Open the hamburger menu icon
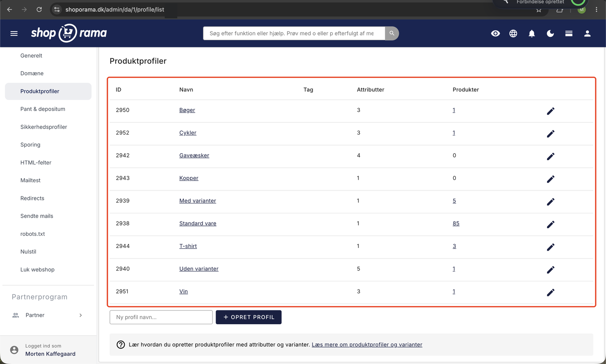The width and height of the screenshot is (606, 364). [14, 33]
